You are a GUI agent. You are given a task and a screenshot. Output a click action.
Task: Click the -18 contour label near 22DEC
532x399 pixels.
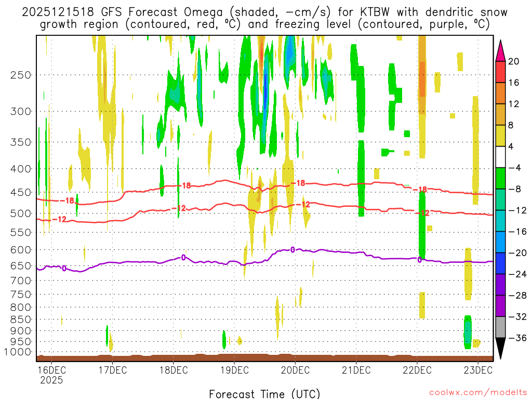click(420, 190)
